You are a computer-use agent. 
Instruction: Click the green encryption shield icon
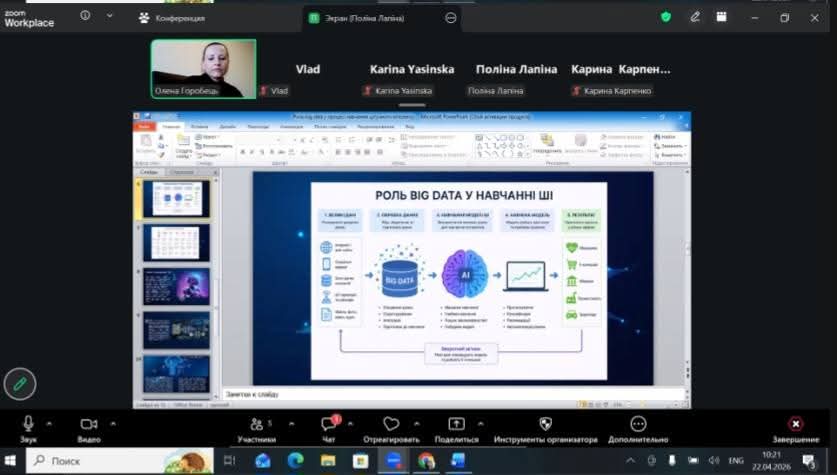click(x=666, y=17)
